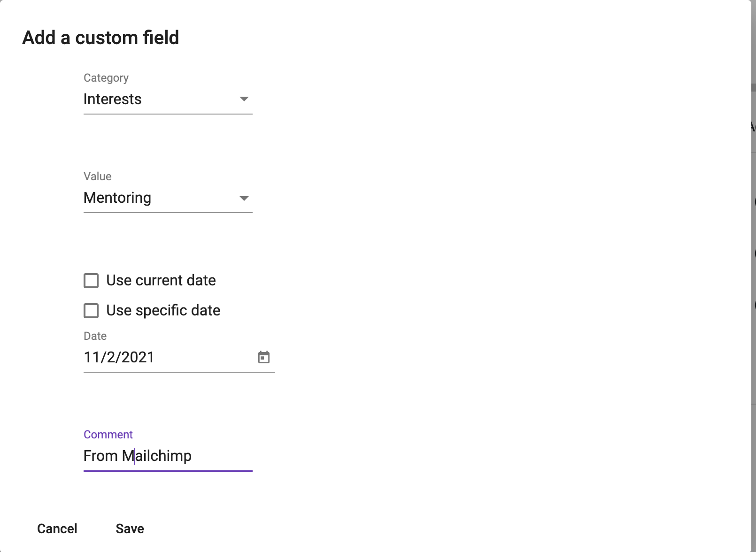This screenshot has height=552, width=756.
Task: Cancel adding the custom field
Action: (57, 529)
